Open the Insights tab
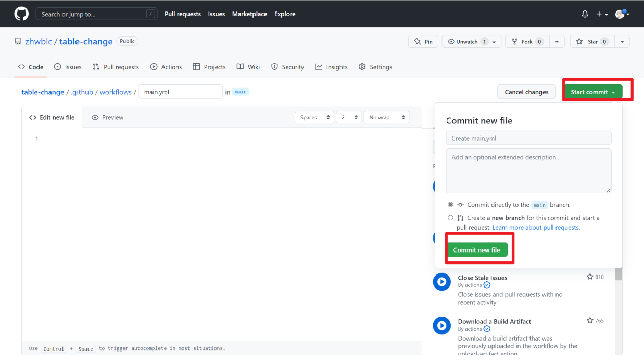644x362 pixels. (x=331, y=67)
